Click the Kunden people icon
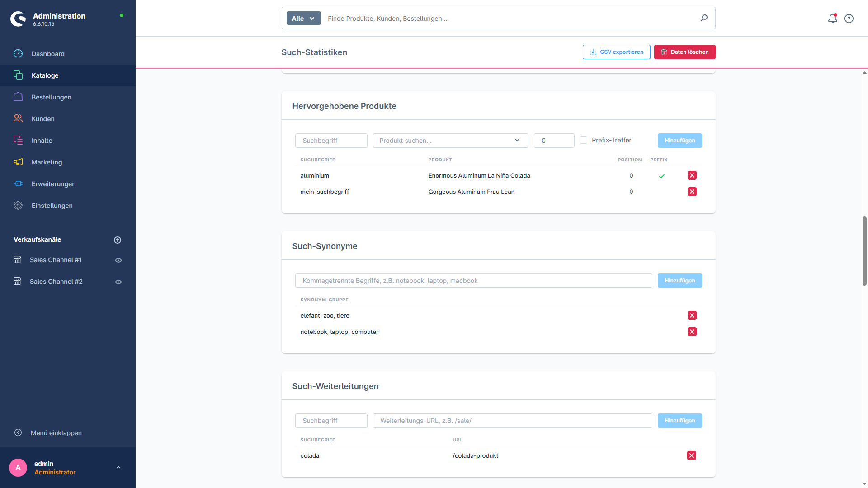The width and height of the screenshot is (868, 488). pyautogui.click(x=18, y=119)
